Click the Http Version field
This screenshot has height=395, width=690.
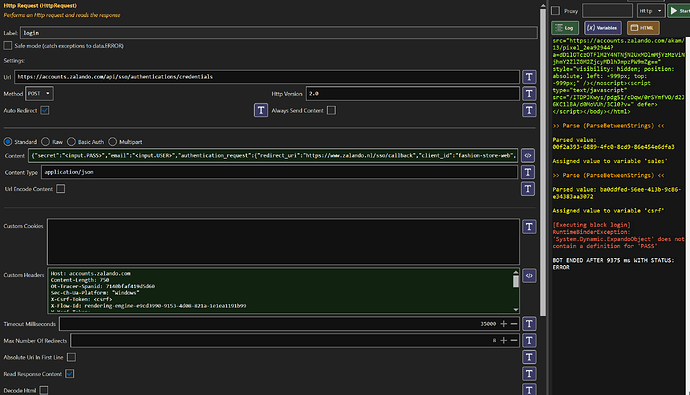413,94
